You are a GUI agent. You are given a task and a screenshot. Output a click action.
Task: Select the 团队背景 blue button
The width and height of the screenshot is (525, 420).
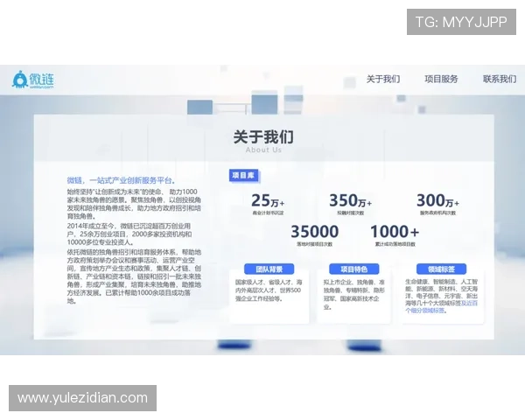(269, 269)
